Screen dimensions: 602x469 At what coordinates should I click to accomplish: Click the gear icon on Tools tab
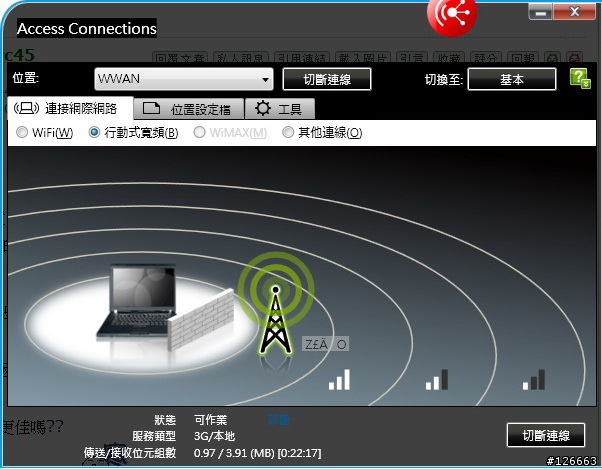[x=263, y=108]
